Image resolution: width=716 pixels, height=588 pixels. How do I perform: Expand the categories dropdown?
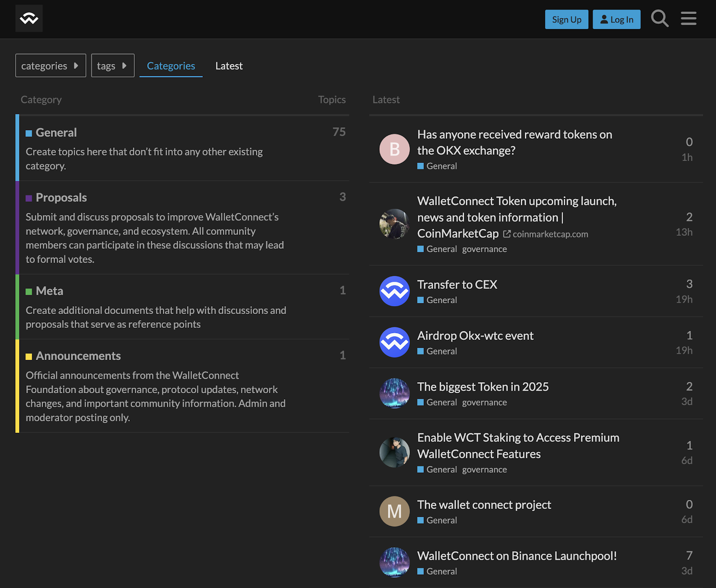tap(51, 66)
